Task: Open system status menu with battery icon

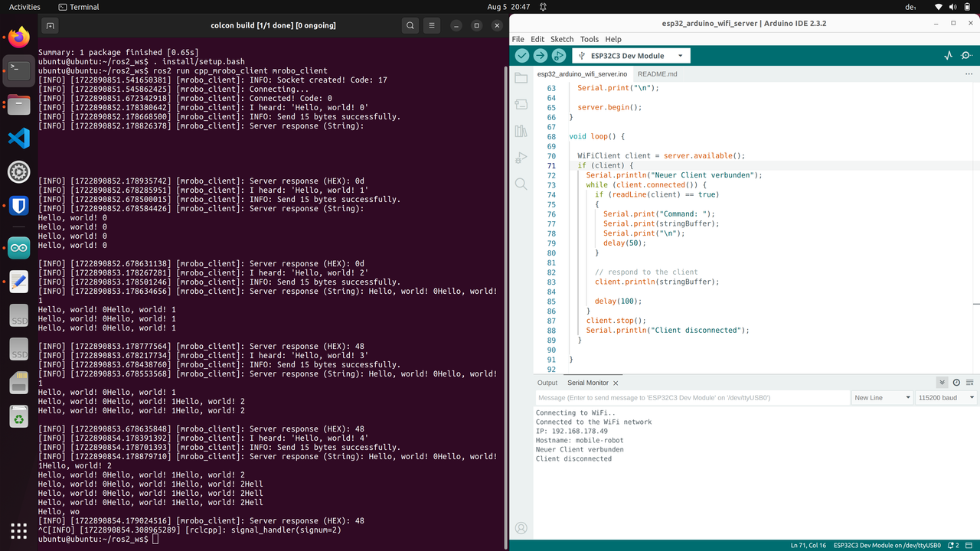Action: (954, 7)
